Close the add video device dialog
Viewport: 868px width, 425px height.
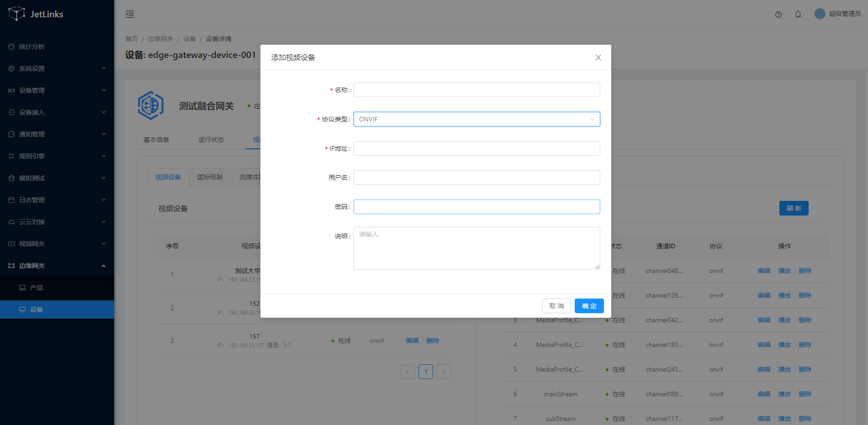[x=598, y=58]
